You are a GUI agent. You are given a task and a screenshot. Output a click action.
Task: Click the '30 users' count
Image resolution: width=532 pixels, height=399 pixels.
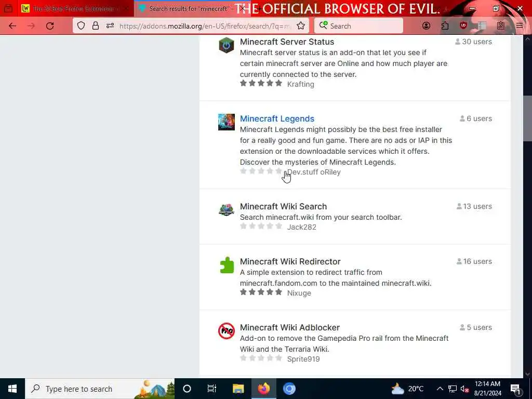click(473, 42)
